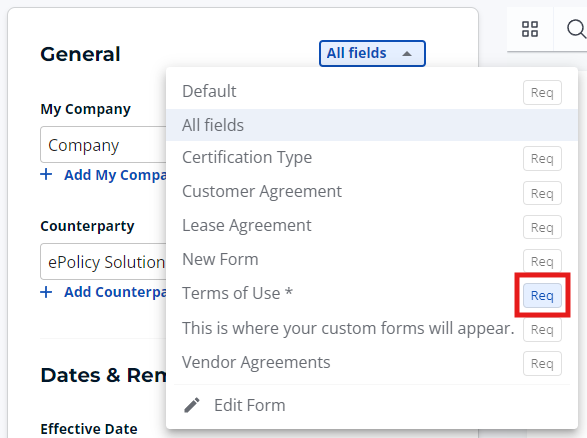The width and height of the screenshot is (587, 438).
Task: Click the search magnifier icon
Action: (x=576, y=29)
